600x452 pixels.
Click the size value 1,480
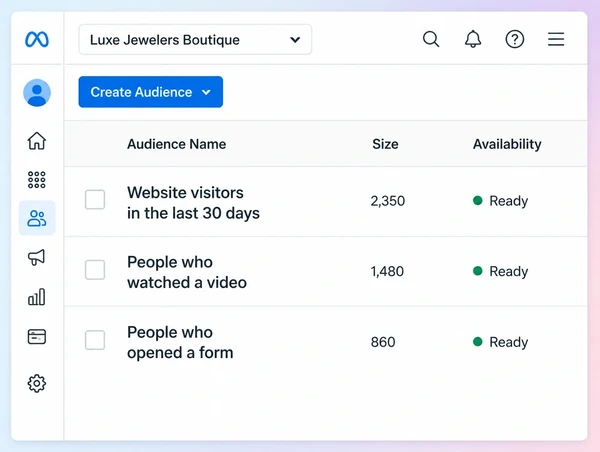tap(387, 271)
